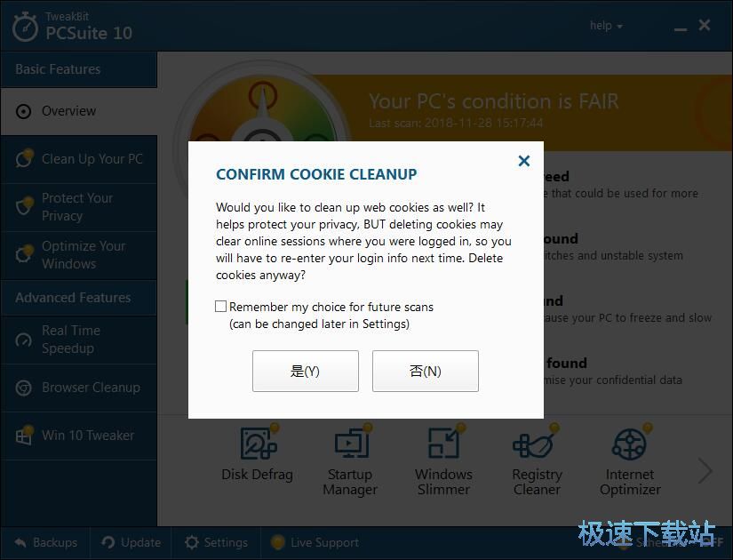Enable Remember my choice checkbox
The image size is (733, 560).
(x=220, y=307)
